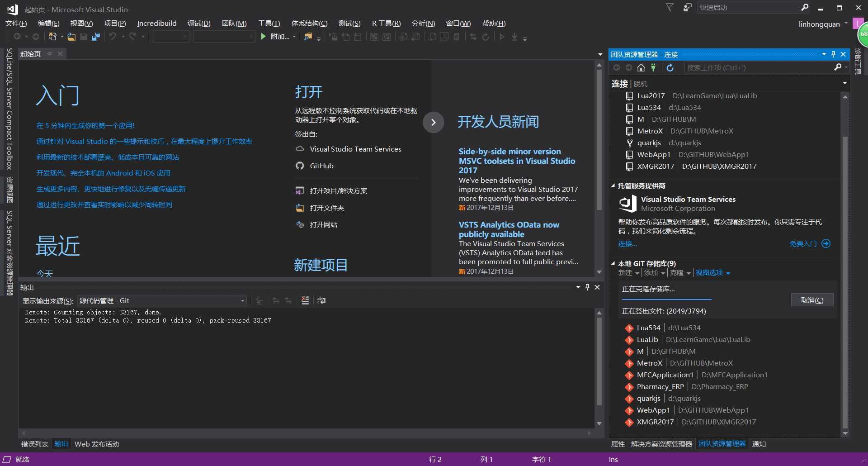The height and width of the screenshot is (466, 868).
Task: Collapse the hosted service providers section
Action: (x=613, y=185)
